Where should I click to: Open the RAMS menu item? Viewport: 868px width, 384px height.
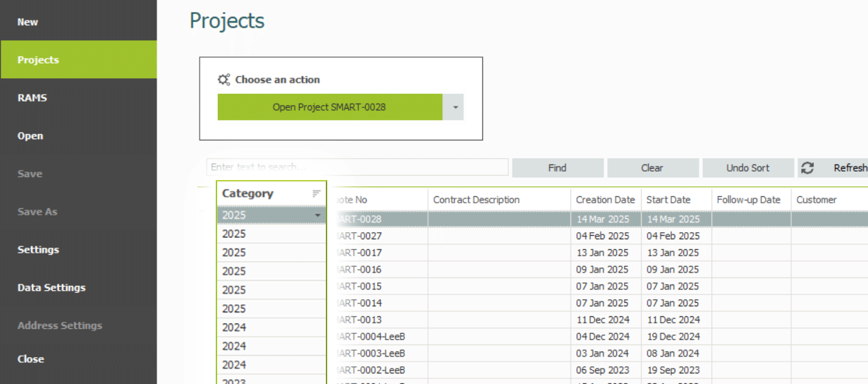[x=32, y=98]
